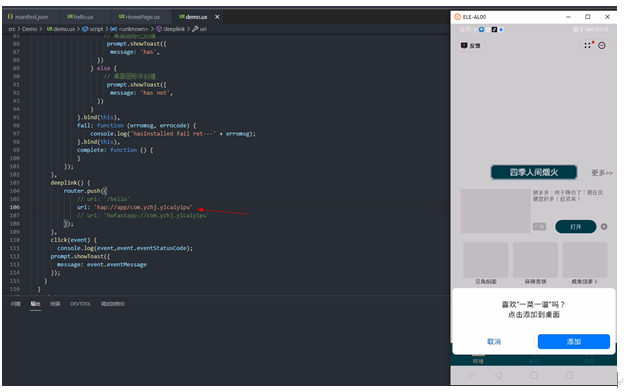Click the blue round status bar icon
The image size is (624, 392).
tap(501, 29)
